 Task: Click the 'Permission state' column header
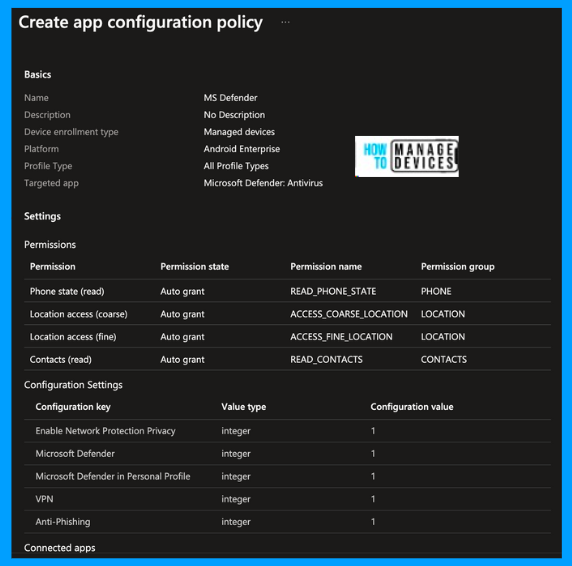pyautogui.click(x=194, y=267)
